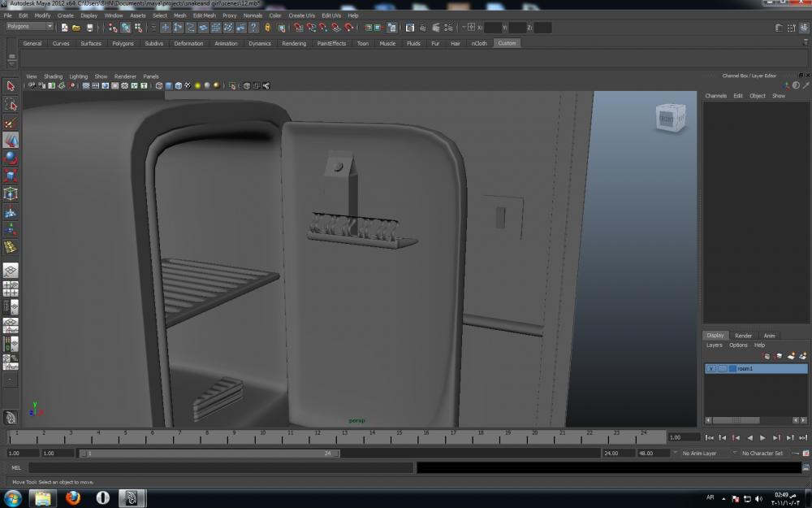Screen dimensions: 812x508
Task: Click the save scene icon
Action: click(89, 28)
